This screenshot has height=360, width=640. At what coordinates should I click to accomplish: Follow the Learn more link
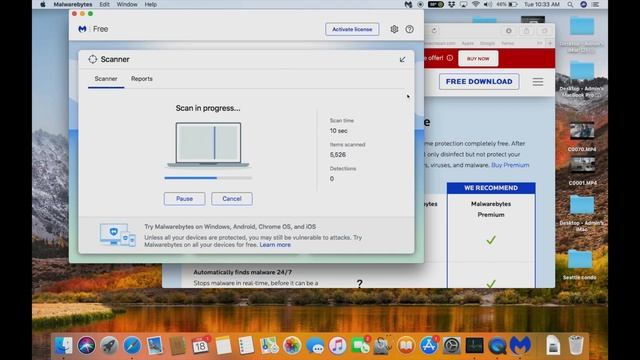[x=275, y=245]
